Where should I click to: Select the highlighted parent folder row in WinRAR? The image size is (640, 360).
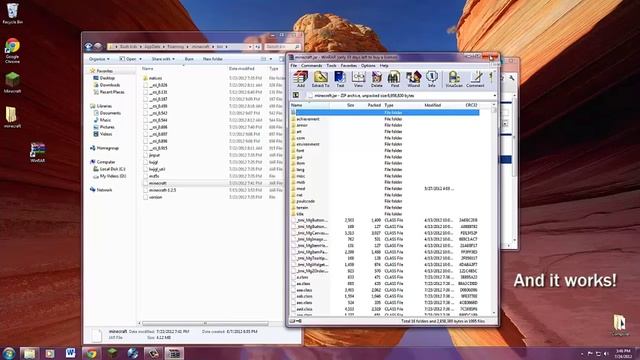click(x=386, y=112)
